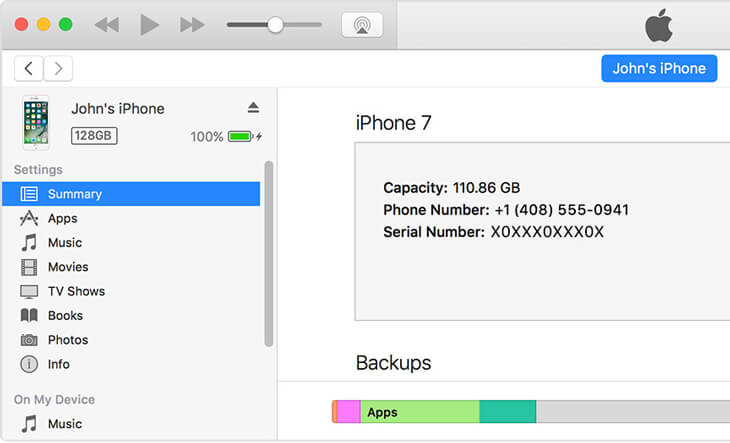Open Apps in the Settings sidebar
The width and height of the screenshot is (730, 443).
coord(62,218)
